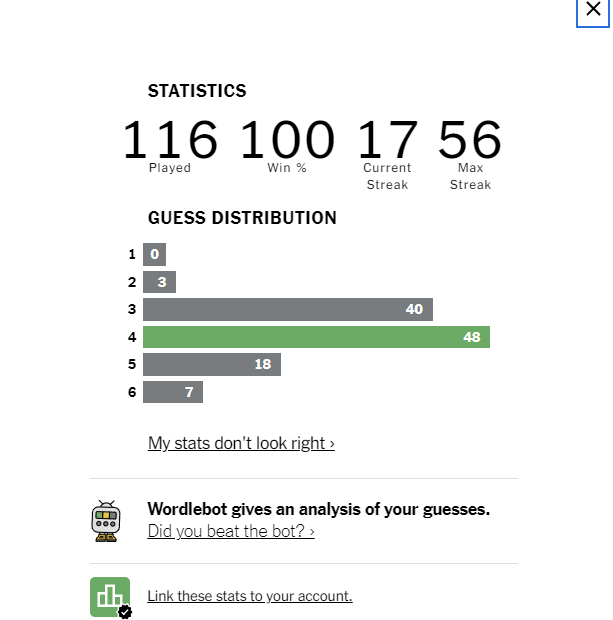
Task: Click 'Link these stats to your account'
Action: coord(250,596)
